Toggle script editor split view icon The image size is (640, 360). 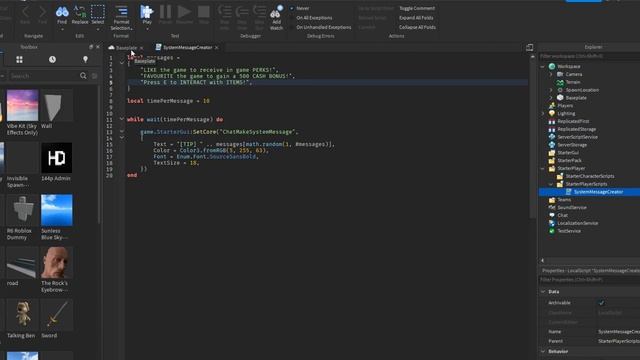point(529,48)
